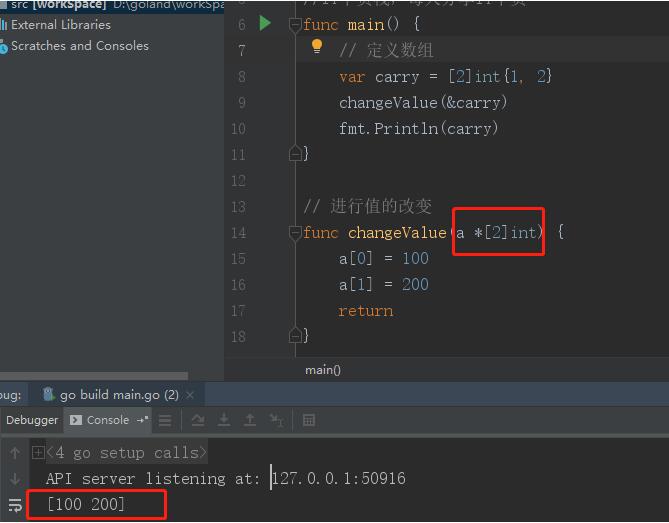Click Step Over in the debug toolbar
The width and height of the screenshot is (669, 523).
click(x=198, y=421)
